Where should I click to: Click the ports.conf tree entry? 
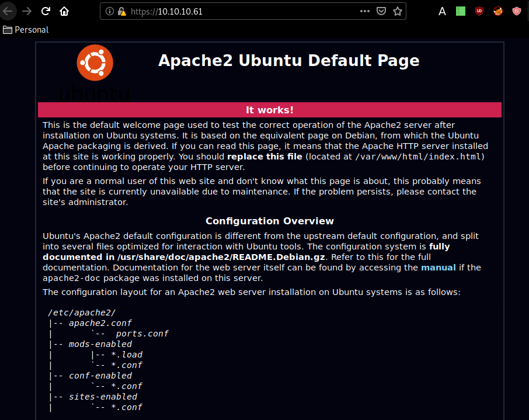142,334
